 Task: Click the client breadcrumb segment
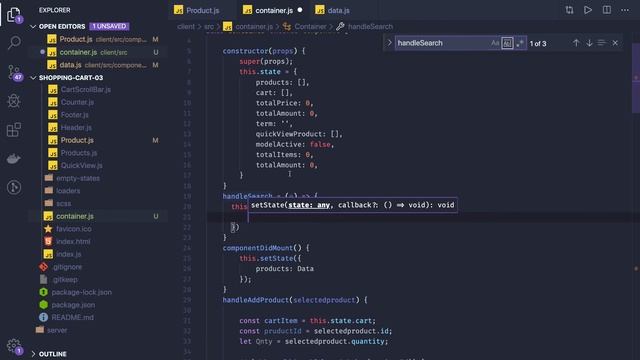tap(186, 27)
